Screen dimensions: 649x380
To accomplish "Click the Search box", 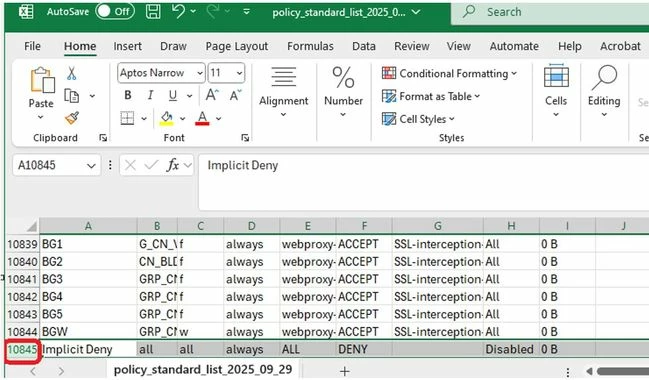I will pos(550,12).
